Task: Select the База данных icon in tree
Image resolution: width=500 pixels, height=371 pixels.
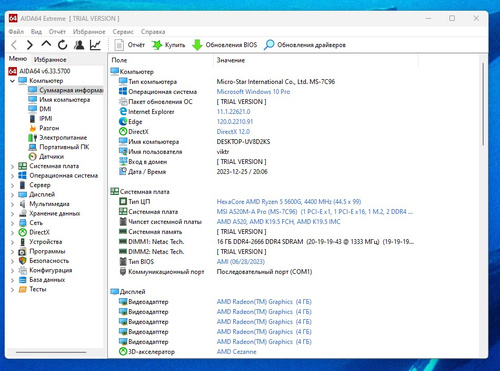Action: 23,280
